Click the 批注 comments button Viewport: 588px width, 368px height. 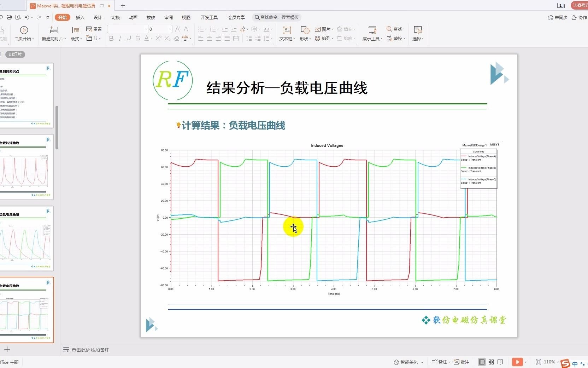[x=461, y=362]
